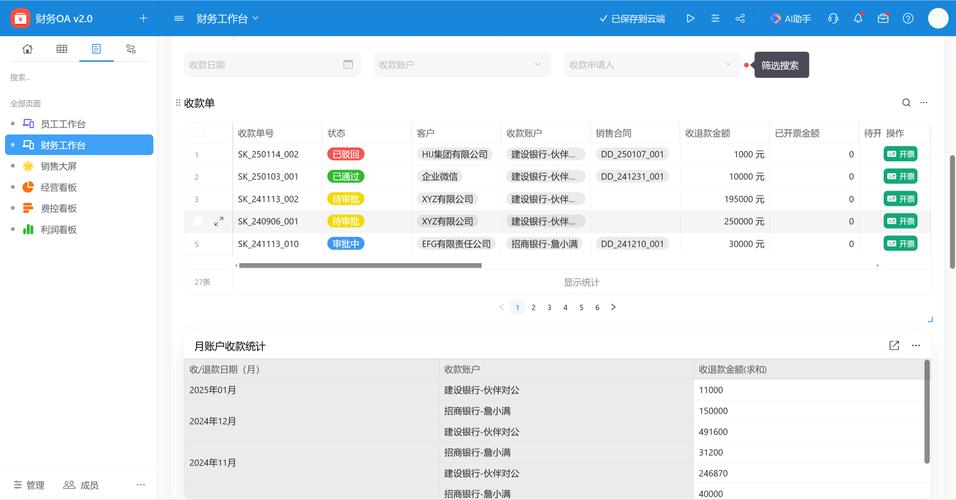
Task: Open the inbox box icon in header
Action: 883,18
